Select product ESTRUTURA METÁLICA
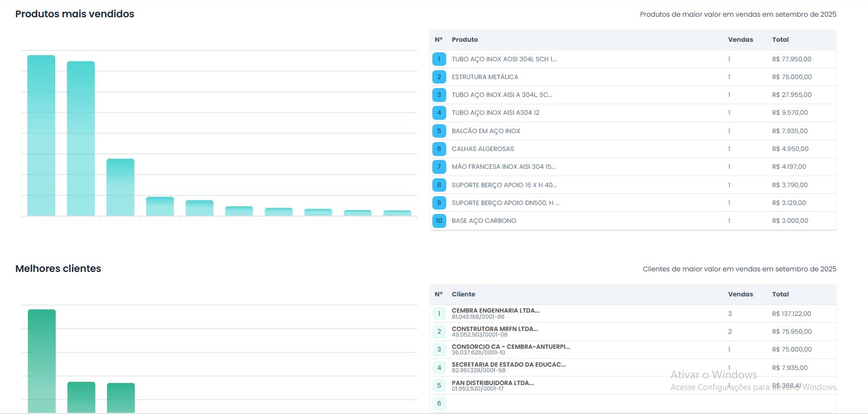This screenshot has width=868, height=414. (485, 77)
